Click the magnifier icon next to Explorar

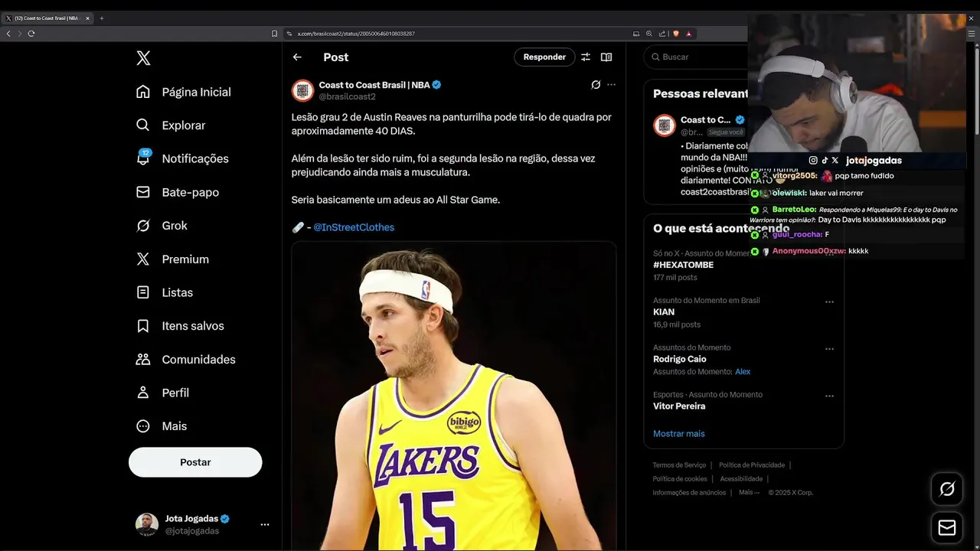pos(143,126)
